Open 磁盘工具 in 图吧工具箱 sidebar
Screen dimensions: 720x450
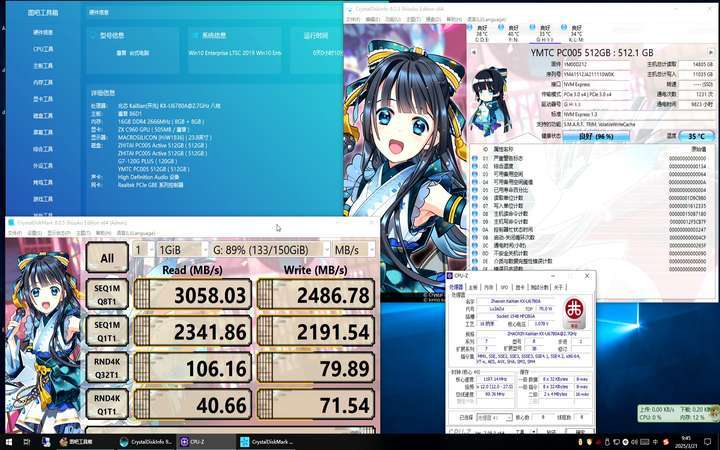point(43,116)
